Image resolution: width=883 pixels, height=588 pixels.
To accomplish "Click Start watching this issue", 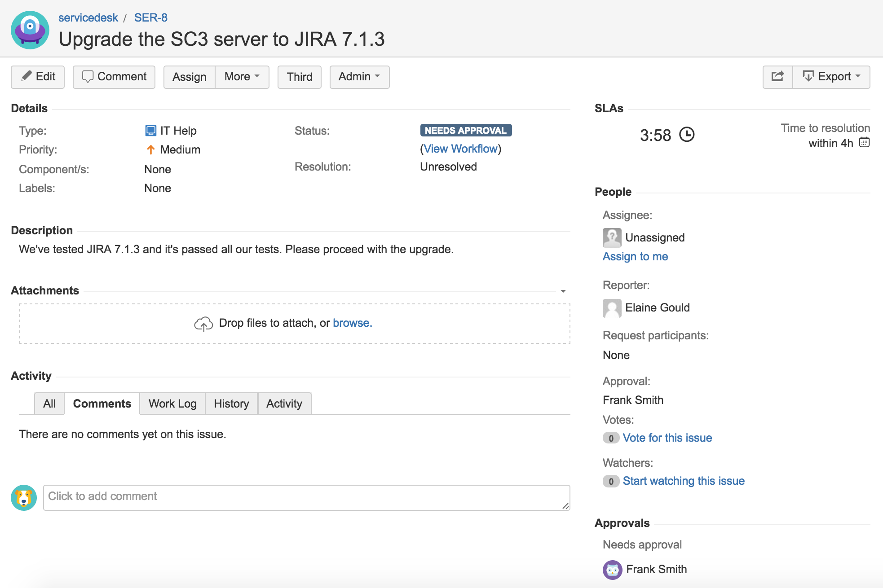I will click(x=684, y=481).
